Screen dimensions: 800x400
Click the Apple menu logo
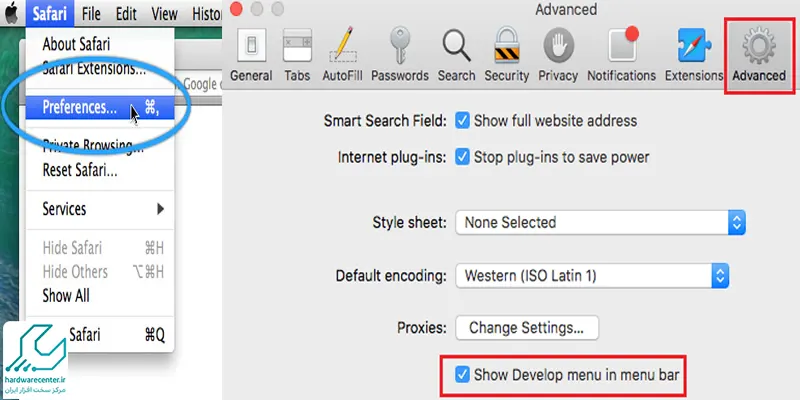[13, 14]
